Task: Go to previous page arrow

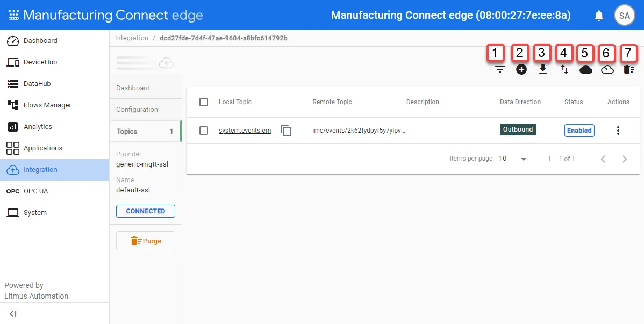Action: point(603,159)
